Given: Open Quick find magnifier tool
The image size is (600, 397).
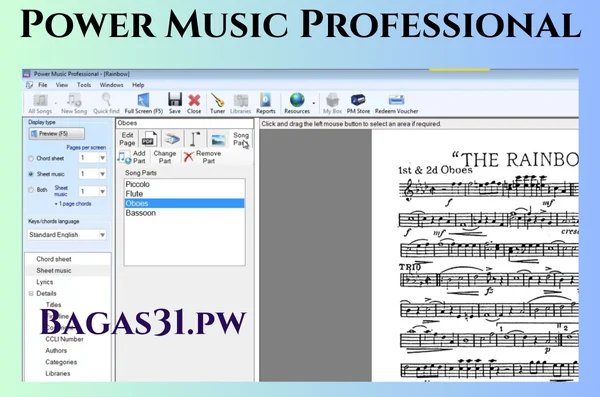Looking at the screenshot, I should point(106,104).
